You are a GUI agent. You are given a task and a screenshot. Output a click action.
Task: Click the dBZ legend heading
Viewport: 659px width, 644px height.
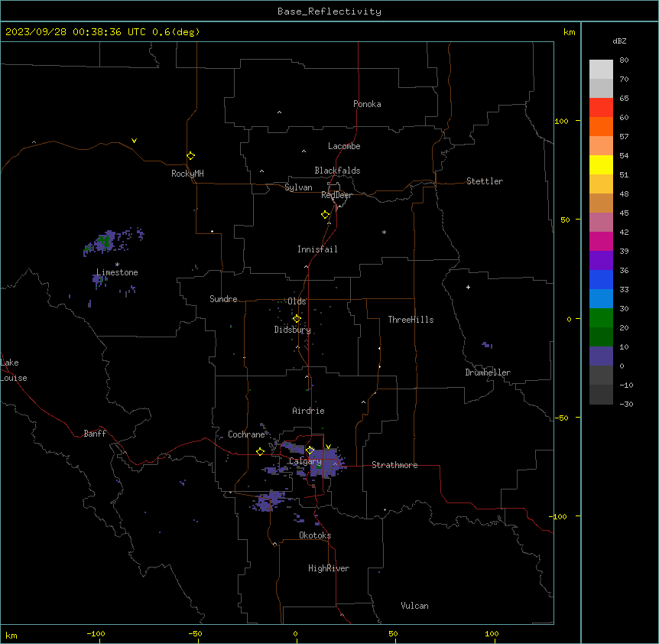(x=619, y=41)
